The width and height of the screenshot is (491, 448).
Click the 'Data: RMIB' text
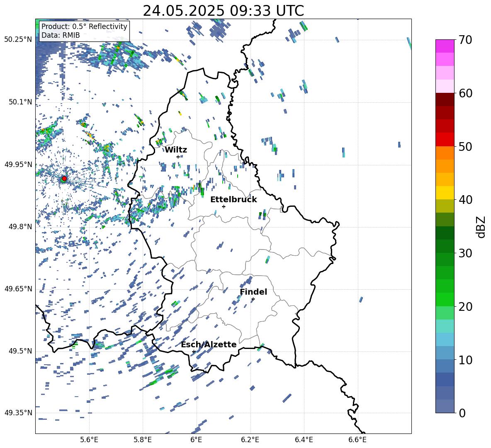[x=61, y=35]
